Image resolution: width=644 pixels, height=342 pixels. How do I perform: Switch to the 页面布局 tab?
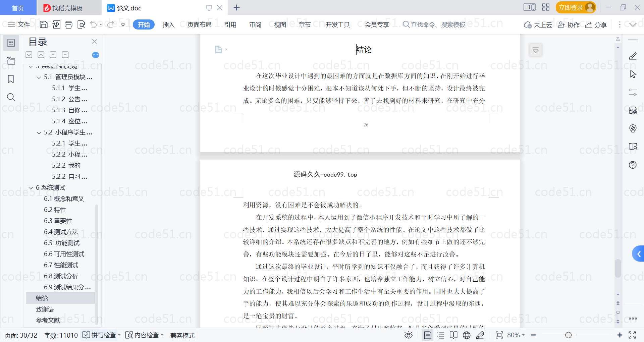200,25
